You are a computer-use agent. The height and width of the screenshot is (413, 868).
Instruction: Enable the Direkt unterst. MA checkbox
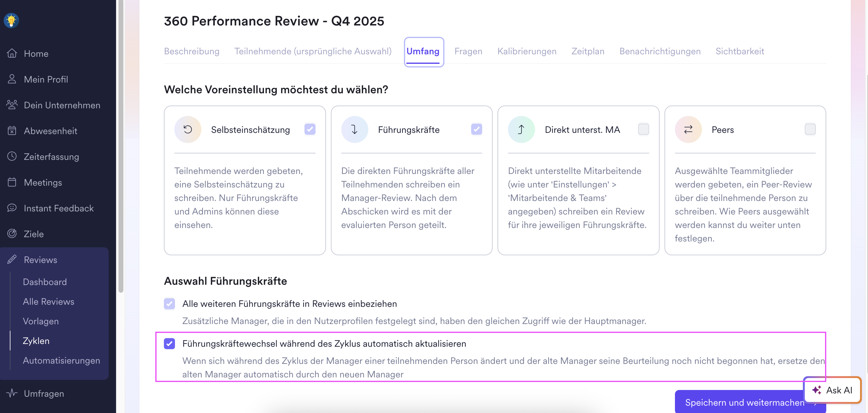(643, 129)
